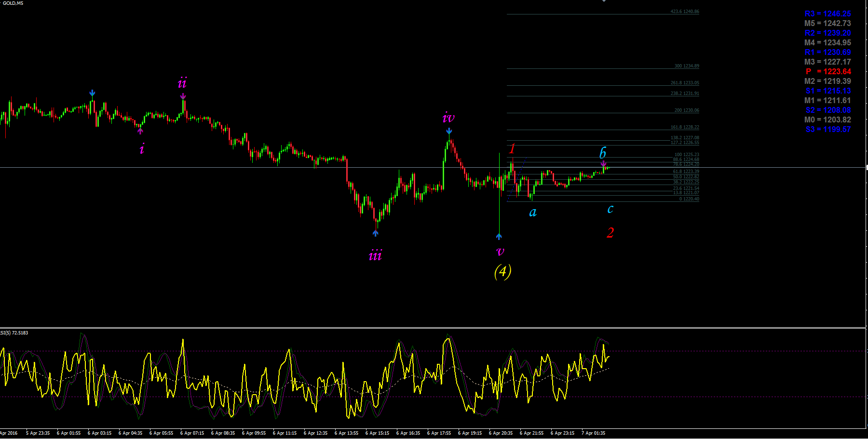Click pivot level 'M2 = 1219.39'
The image size is (868, 439).
tap(827, 81)
